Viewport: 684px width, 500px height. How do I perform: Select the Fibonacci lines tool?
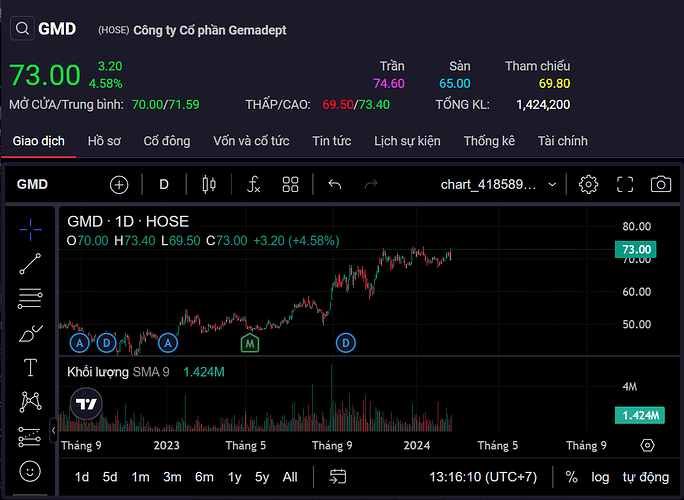pyautogui.click(x=30, y=298)
